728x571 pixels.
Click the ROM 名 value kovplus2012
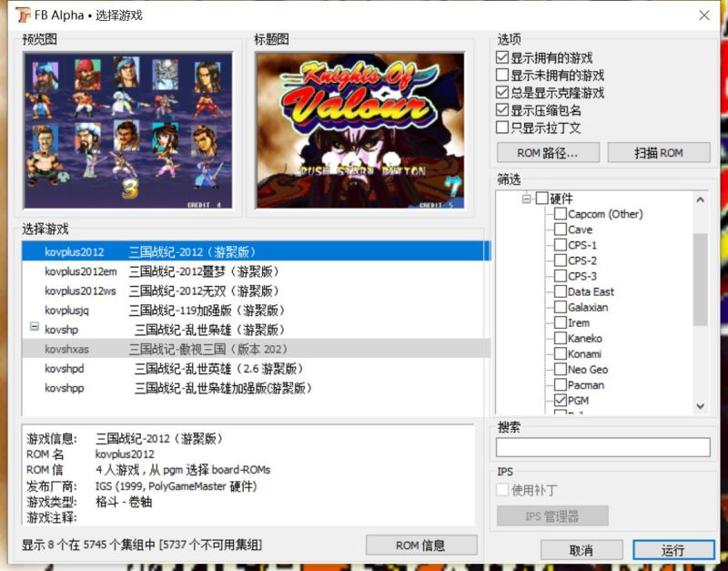[x=125, y=454]
